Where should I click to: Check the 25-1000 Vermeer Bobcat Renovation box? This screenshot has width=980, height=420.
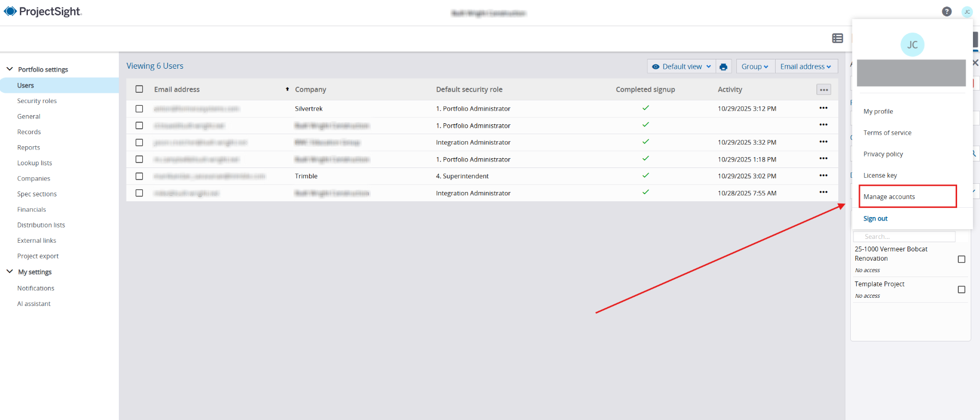tap(961, 259)
